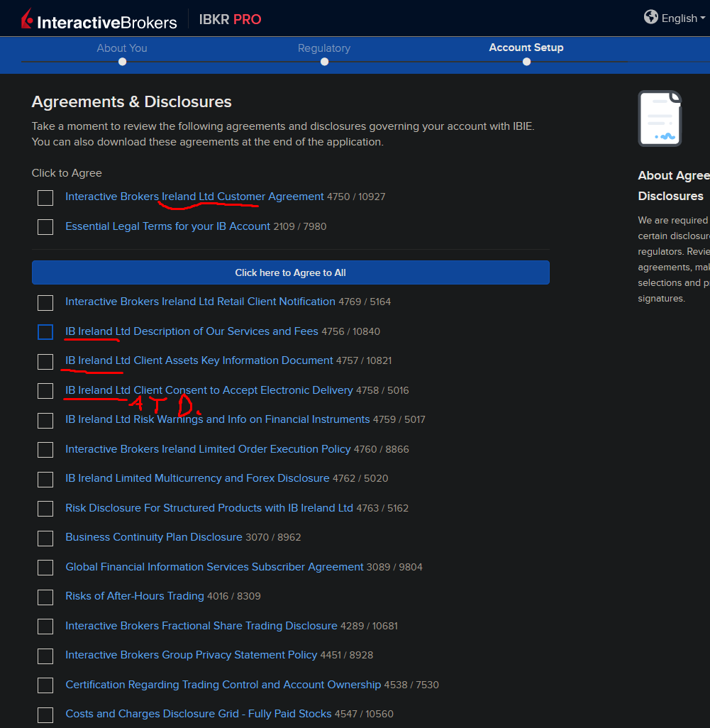Screen dimensions: 710x728
Task: Click the About You progress dot
Action: (122, 62)
